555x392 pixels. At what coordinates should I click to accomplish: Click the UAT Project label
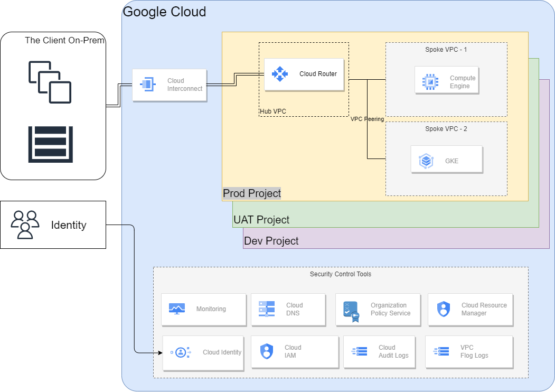(261, 220)
